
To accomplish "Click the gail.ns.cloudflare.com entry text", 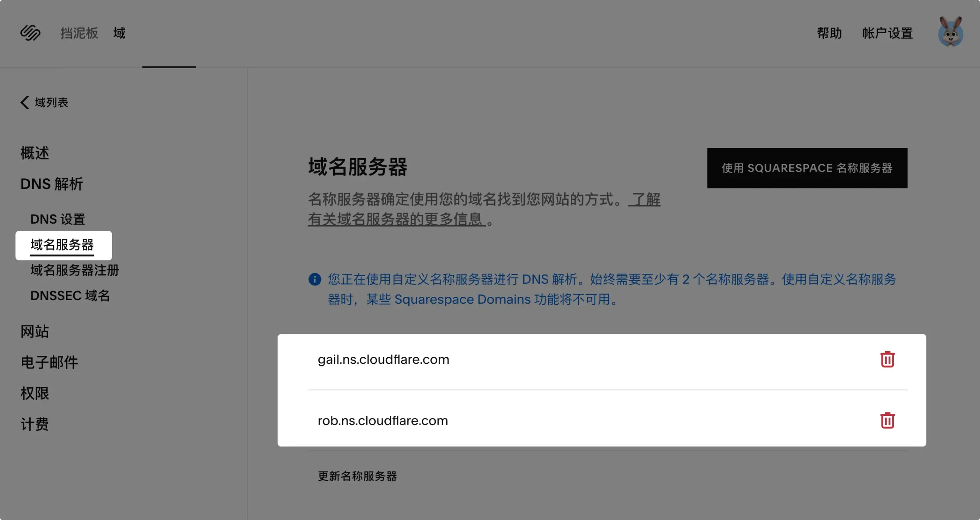I will [x=384, y=359].
